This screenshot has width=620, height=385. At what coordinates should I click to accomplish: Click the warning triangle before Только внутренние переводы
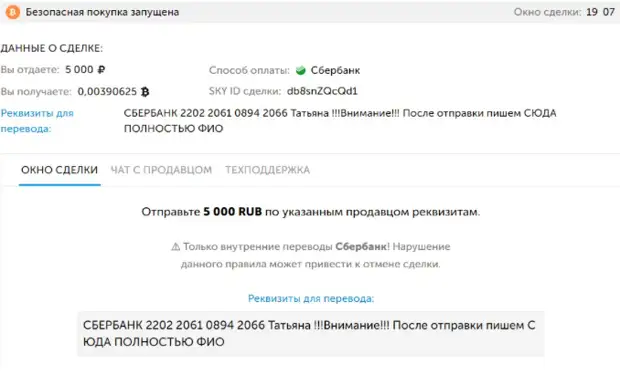[x=175, y=247]
